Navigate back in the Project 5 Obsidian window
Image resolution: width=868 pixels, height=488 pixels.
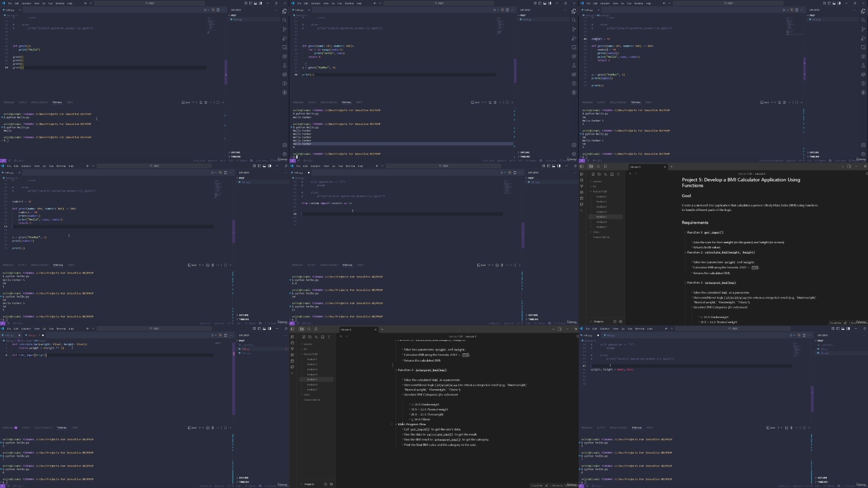pyautogui.click(x=630, y=174)
